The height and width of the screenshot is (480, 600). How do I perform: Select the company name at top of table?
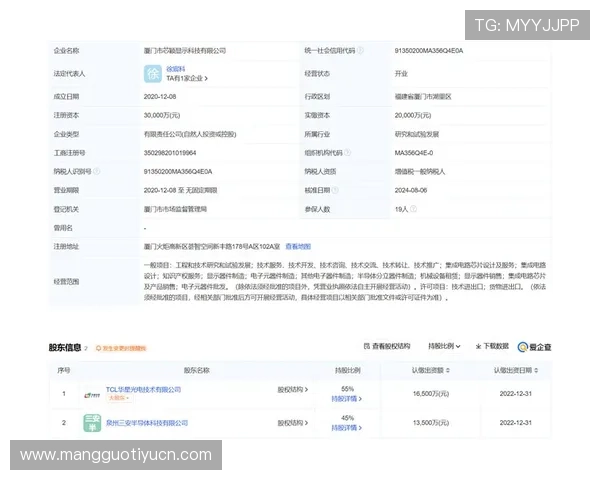click(x=185, y=51)
